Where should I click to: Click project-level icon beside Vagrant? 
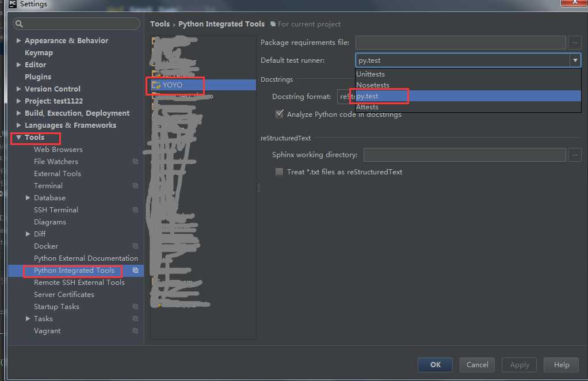pyautogui.click(x=135, y=331)
